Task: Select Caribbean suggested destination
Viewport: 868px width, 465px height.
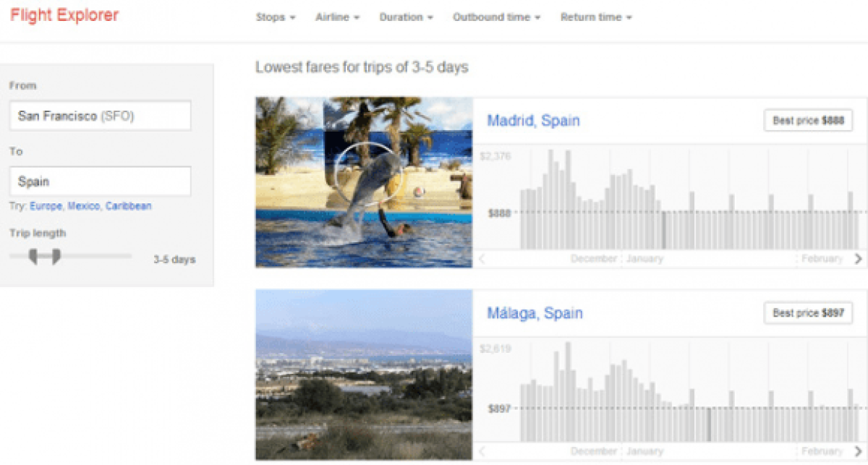Action: (128, 206)
